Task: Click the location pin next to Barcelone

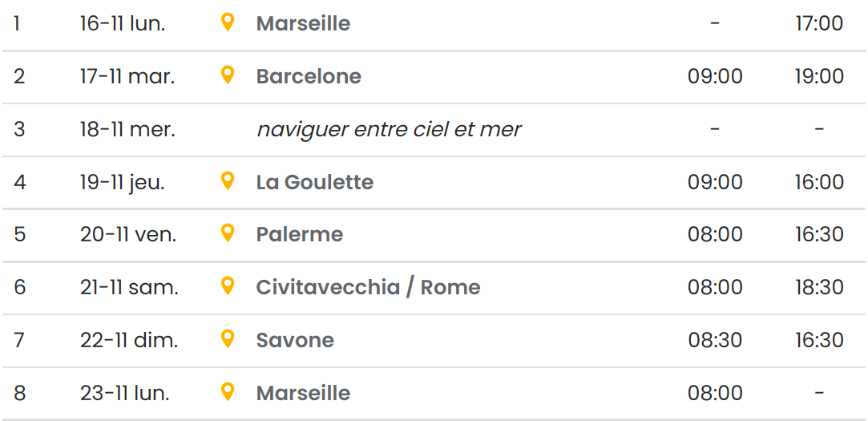Action: (228, 75)
